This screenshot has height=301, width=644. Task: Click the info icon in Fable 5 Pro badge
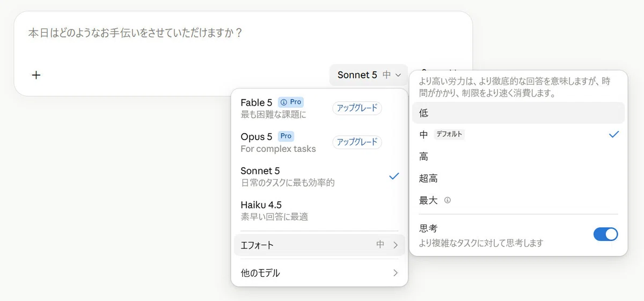[284, 102]
